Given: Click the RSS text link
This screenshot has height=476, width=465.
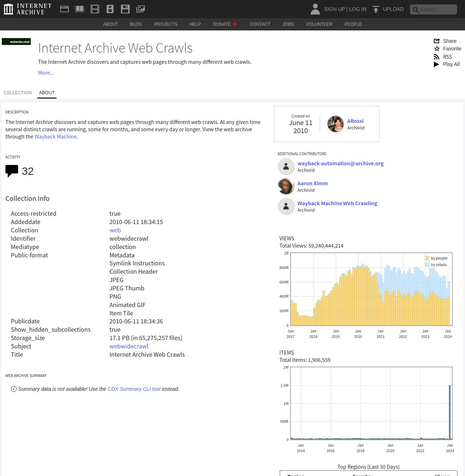Looking at the screenshot, I should pyautogui.click(x=448, y=57).
